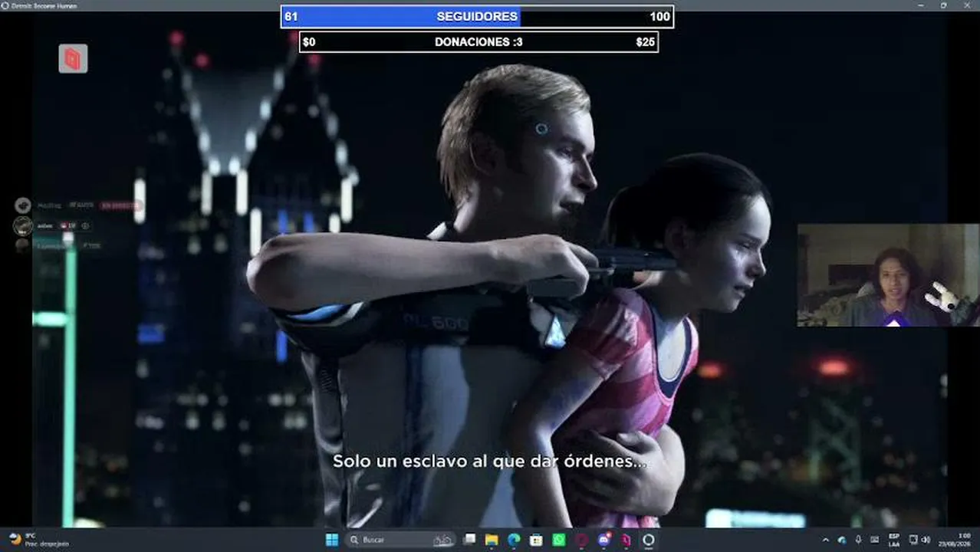This screenshot has width=980, height=552.
Task: Open the dark red circular taskbar app
Action: [581, 540]
